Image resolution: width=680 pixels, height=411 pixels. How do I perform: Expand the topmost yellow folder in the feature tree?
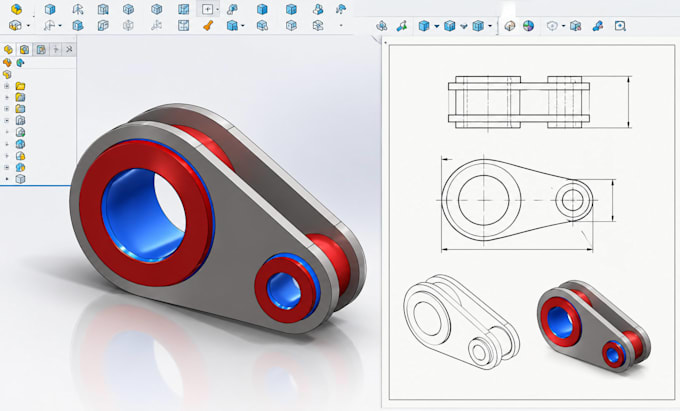[x=7, y=86]
